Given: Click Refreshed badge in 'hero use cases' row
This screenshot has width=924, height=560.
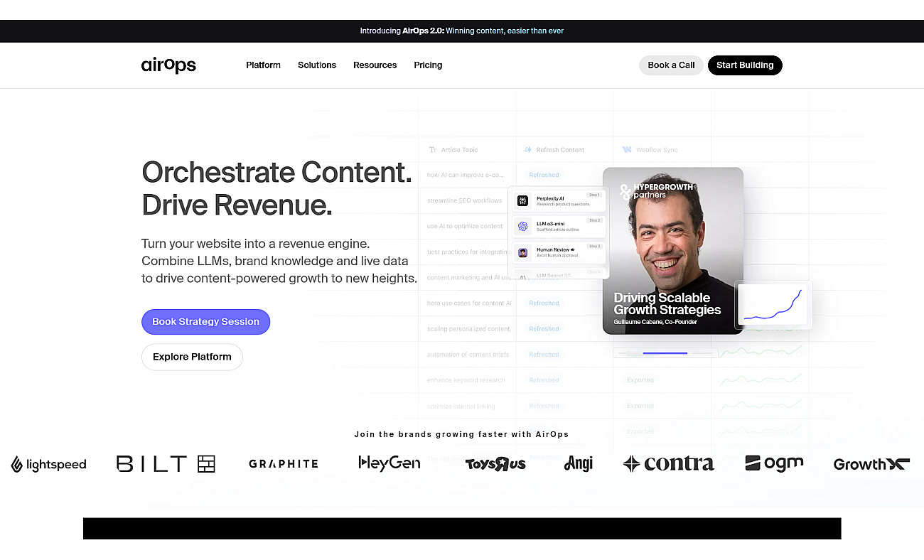Looking at the screenshot, I should [x=544, y=303].
